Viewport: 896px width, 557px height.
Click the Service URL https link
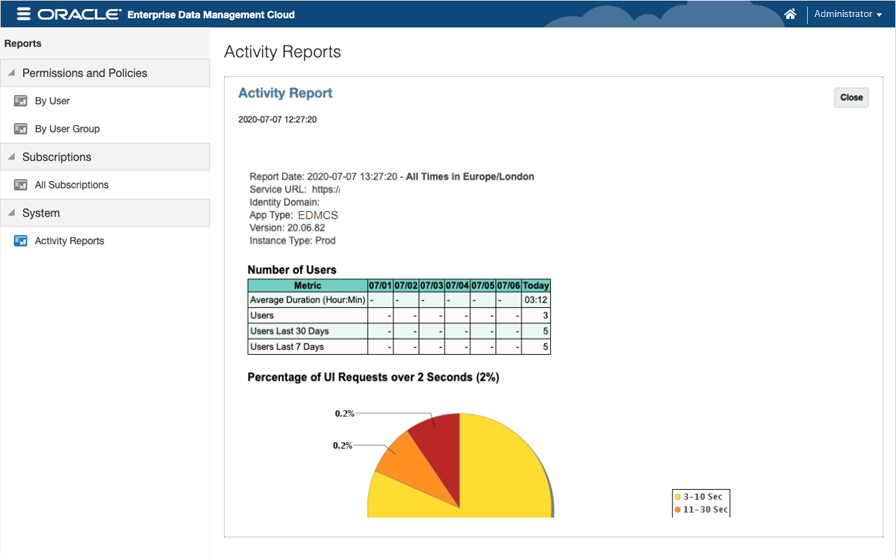click(326, 190)
